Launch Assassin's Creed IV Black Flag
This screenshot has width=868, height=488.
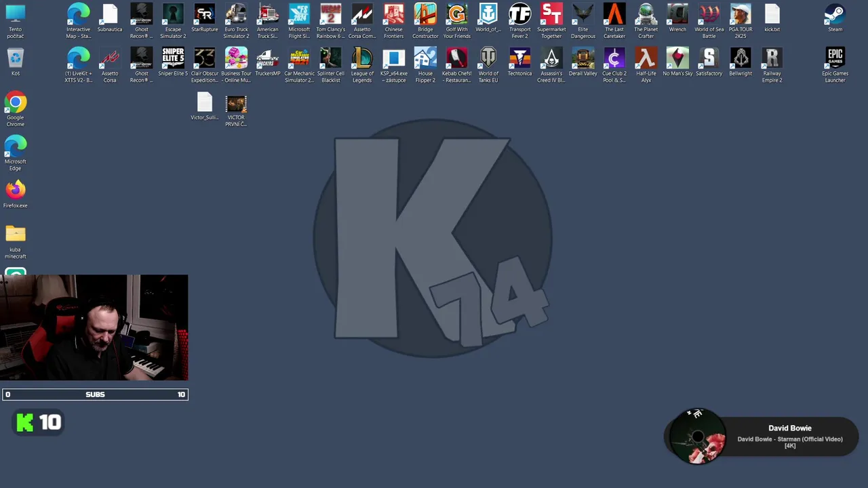[x=551, y=65]
